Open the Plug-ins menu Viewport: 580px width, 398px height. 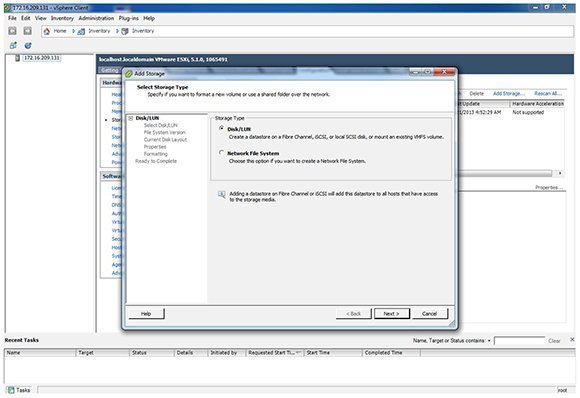pos(128,18)
